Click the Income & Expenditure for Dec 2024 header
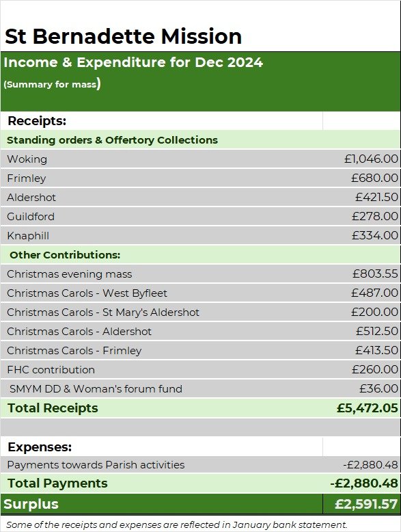 [133, 62]
